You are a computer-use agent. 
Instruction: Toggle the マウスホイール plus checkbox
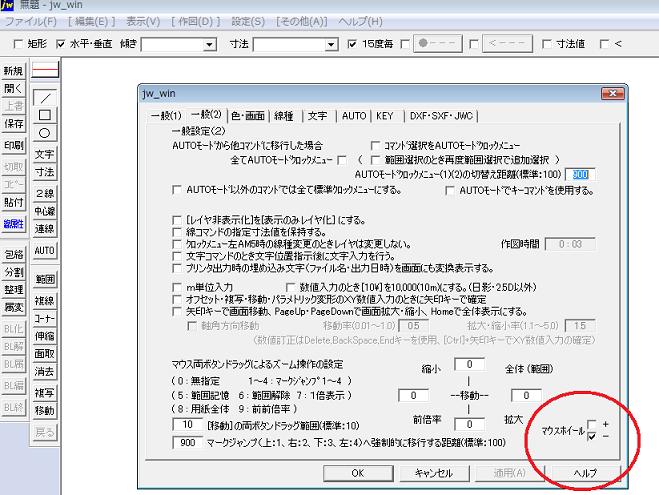(591, 424)
